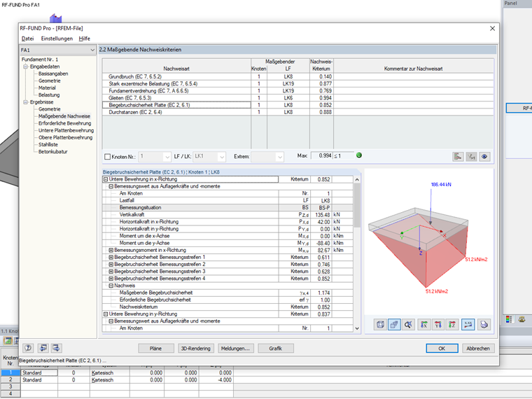
Task: Open Erforderliche Bewehrung results page
Action: [65, 123]
